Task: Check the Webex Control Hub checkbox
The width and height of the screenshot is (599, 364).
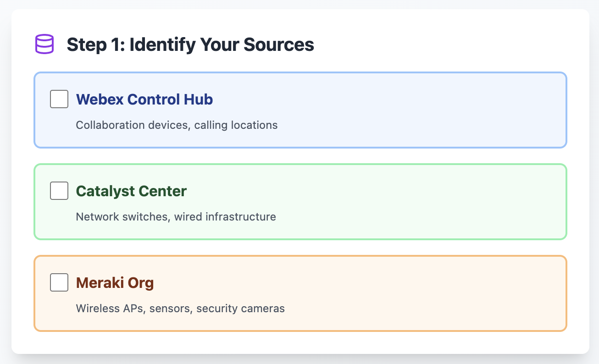Action: (x=59, y=99)
